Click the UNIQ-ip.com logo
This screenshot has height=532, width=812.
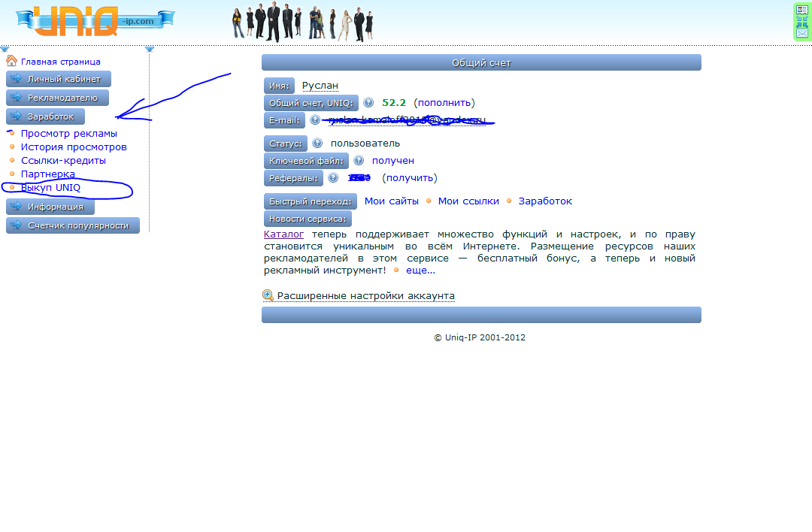point(95,21)
